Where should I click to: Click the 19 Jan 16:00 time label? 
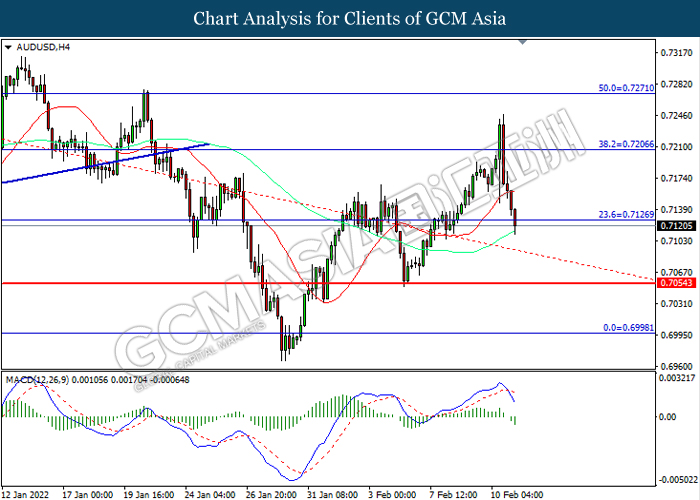[149, 495]
